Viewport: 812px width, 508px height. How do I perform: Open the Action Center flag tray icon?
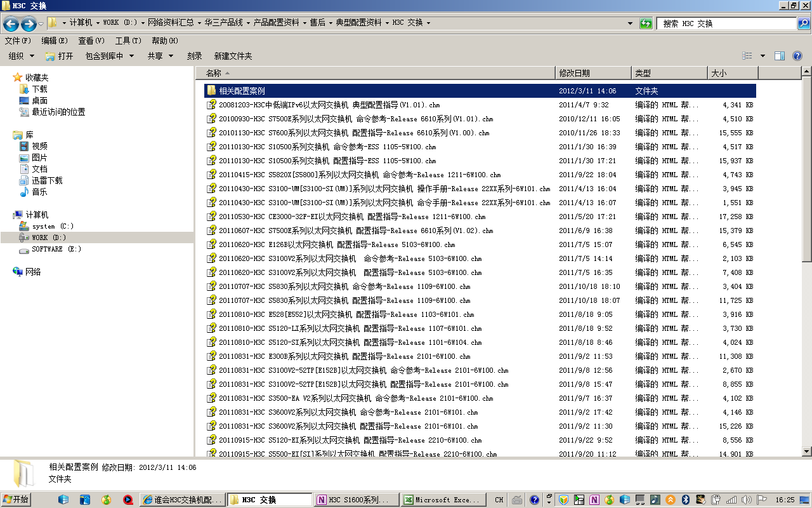pyautogui.click(x=762, y=500)
